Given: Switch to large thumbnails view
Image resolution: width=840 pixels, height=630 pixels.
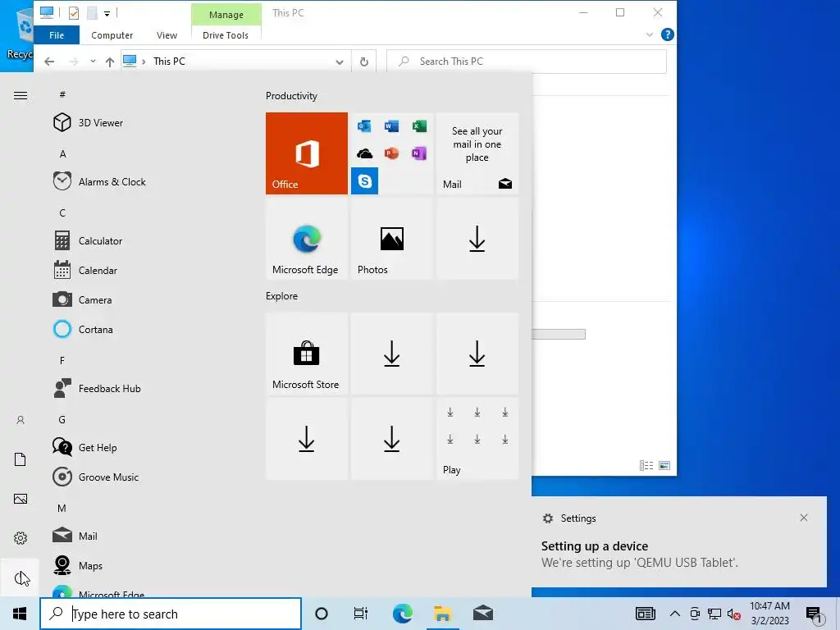Looking at the screenshot, I should pos(664,466).
